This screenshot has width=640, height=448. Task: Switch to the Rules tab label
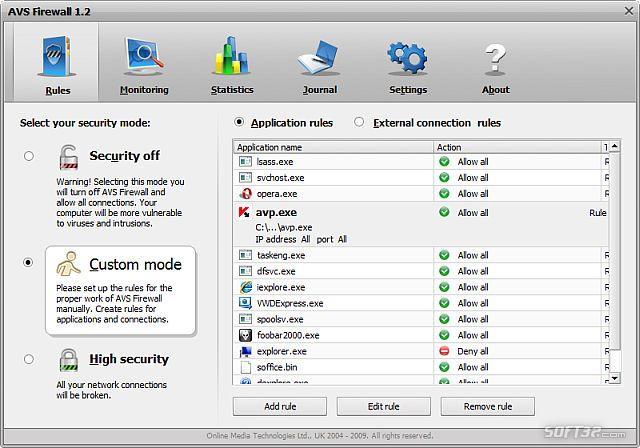point(58,91)
